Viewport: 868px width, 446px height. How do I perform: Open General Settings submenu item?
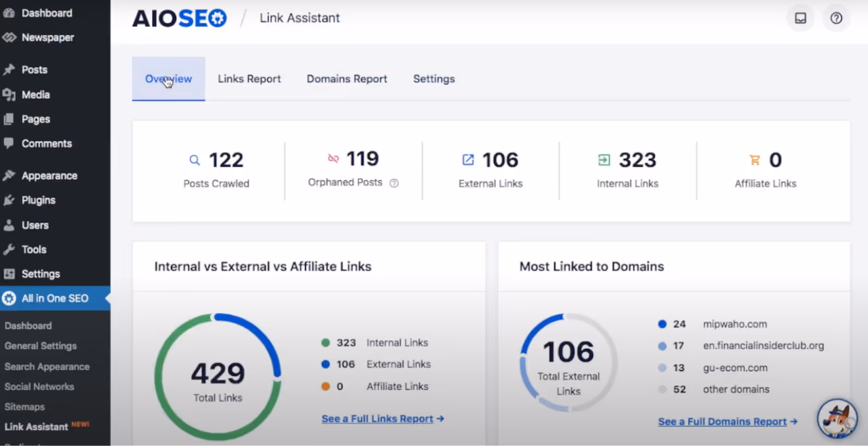pyautogui.click(x=41, y=346)
